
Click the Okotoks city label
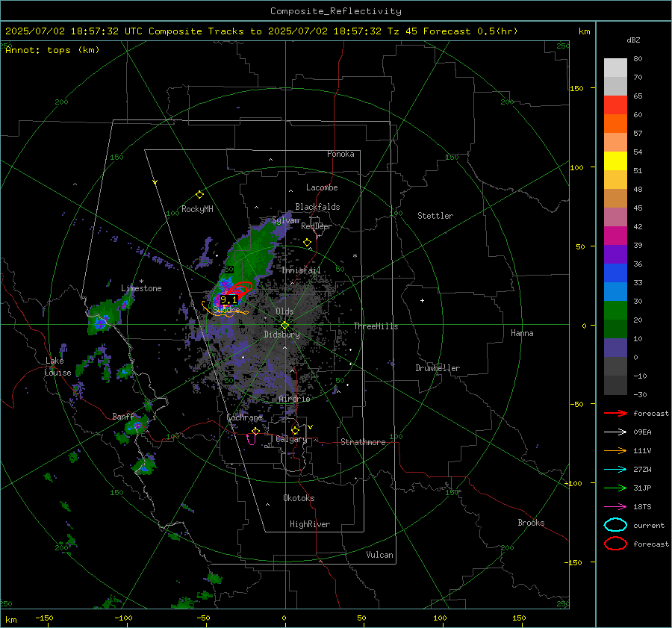coord(299,498)
